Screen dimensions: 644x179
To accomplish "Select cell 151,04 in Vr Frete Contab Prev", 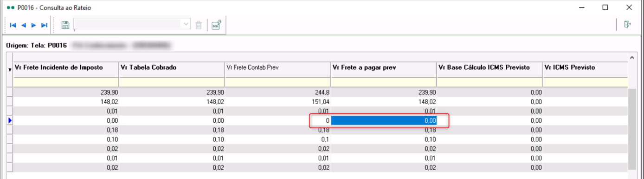I will 277,102.
